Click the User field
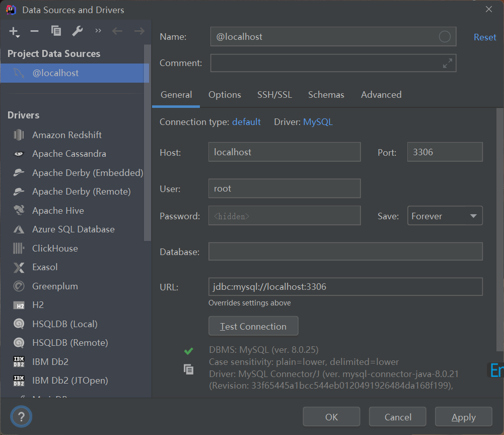Image resolution: width=504 pixels, height=435 pixels. click(x=284, y=189)
